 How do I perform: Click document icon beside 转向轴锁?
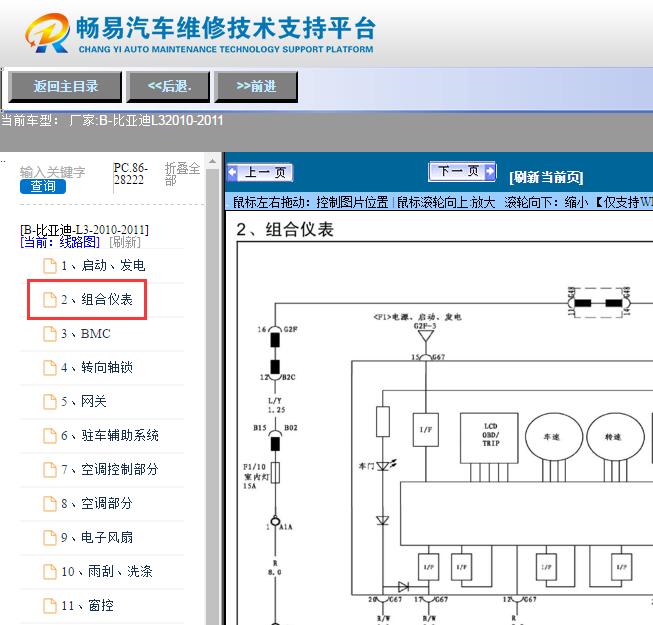(50, 368)
